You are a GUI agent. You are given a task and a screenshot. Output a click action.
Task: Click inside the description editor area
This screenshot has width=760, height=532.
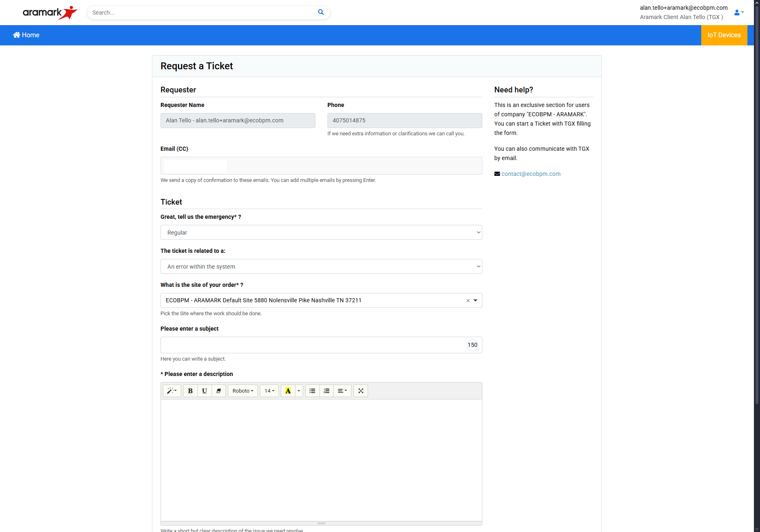coord(321,460)
